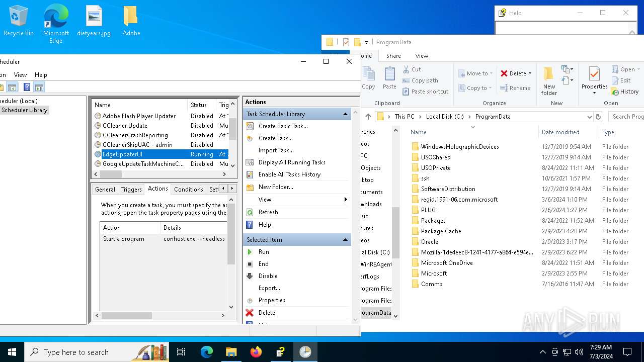644x362 pixels.
Task: Click help toolbar icon in Task Scheduler
Action: [27, 87]
